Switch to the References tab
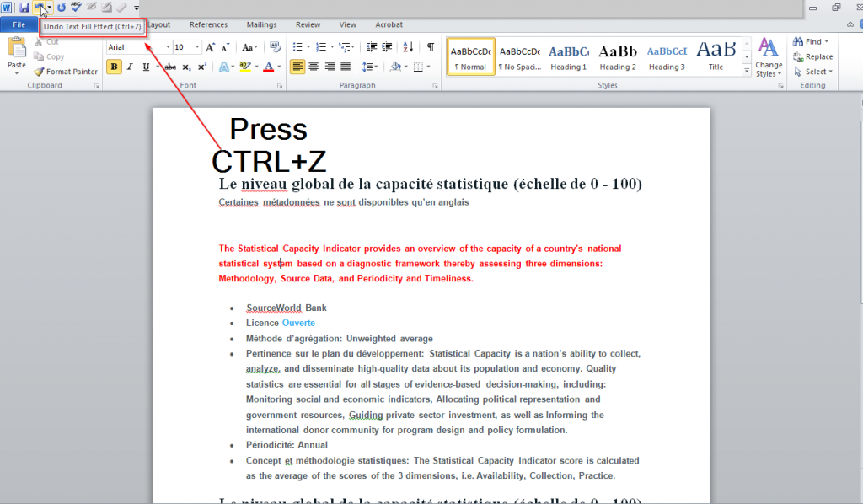 tap(208, 24)
